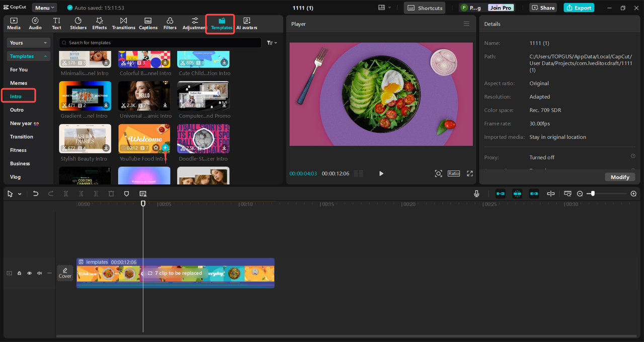Image resolution: width=644 pixels, height=342 pixels.
Task: Add a marker on the timeline
Action: pos(126,194)
